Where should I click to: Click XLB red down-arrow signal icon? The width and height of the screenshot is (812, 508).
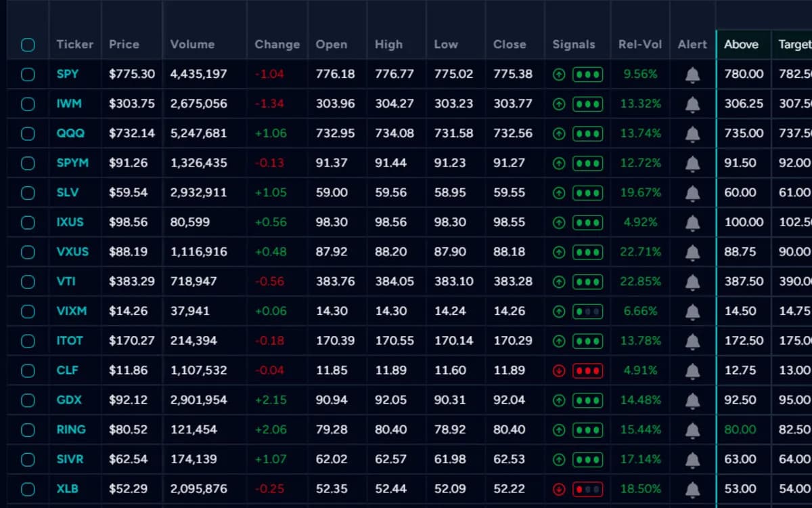pos(559,489)
